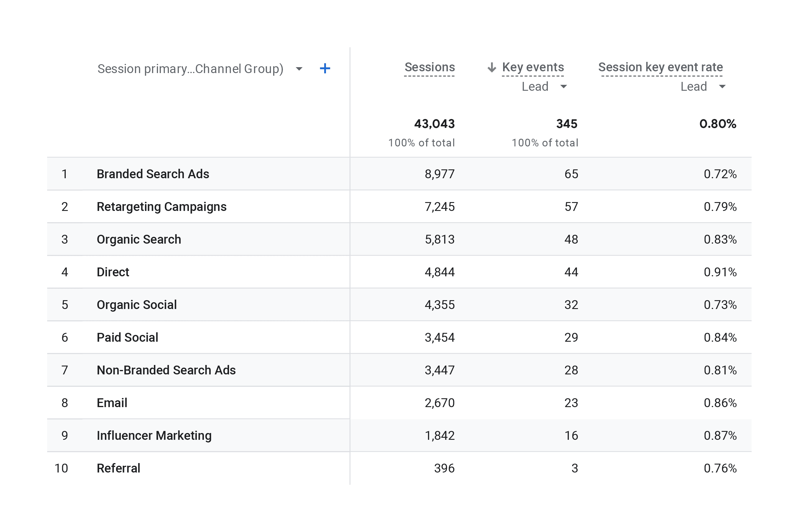Screen dimensions: 799x532
Task: Select the Paid Social row
Action: coord(127,338)
